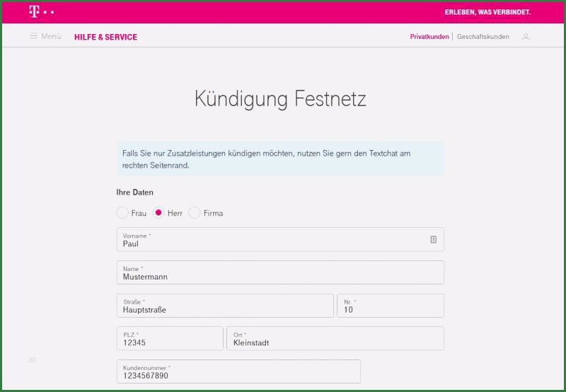
Task: Click the Ort field with Kleinstadt
Action: pos(335,339)
